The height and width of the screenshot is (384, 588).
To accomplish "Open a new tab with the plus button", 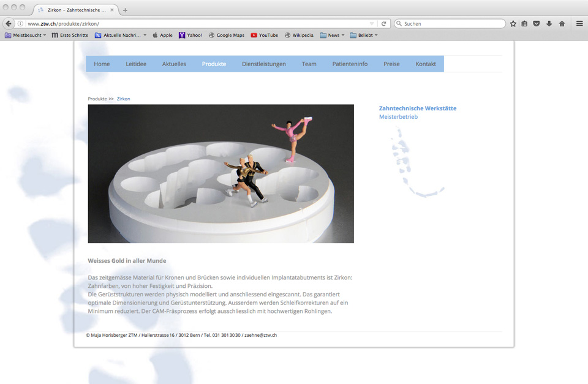I will pyautogui.click(x=125, y=10).
